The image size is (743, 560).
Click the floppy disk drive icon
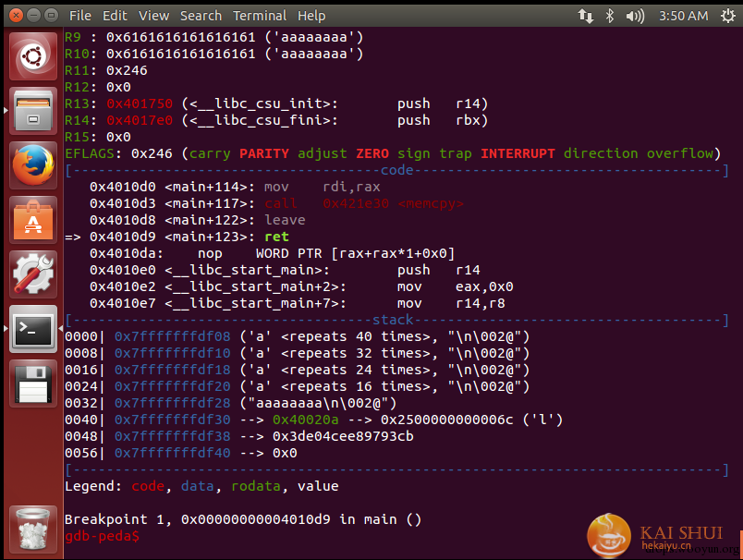33,383
